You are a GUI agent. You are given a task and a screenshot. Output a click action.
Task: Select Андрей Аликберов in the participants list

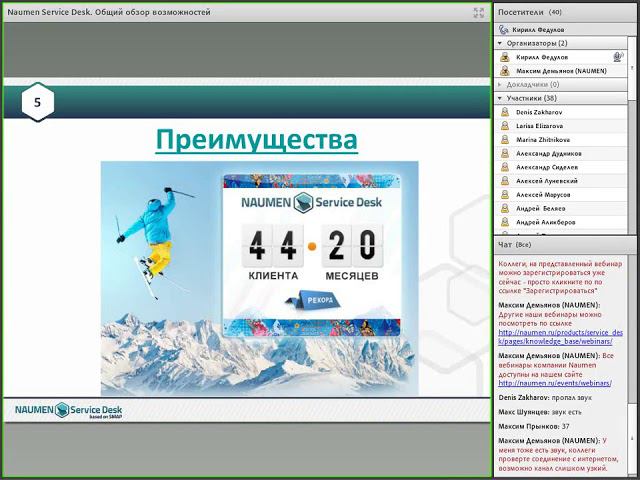(545, 222)
